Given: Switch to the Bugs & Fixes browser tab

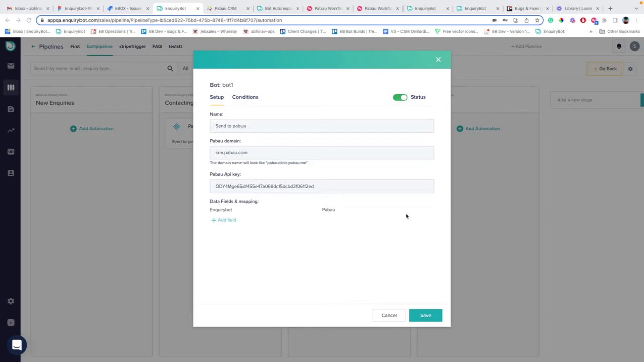Looking at the screenshot, I should 527,8.
